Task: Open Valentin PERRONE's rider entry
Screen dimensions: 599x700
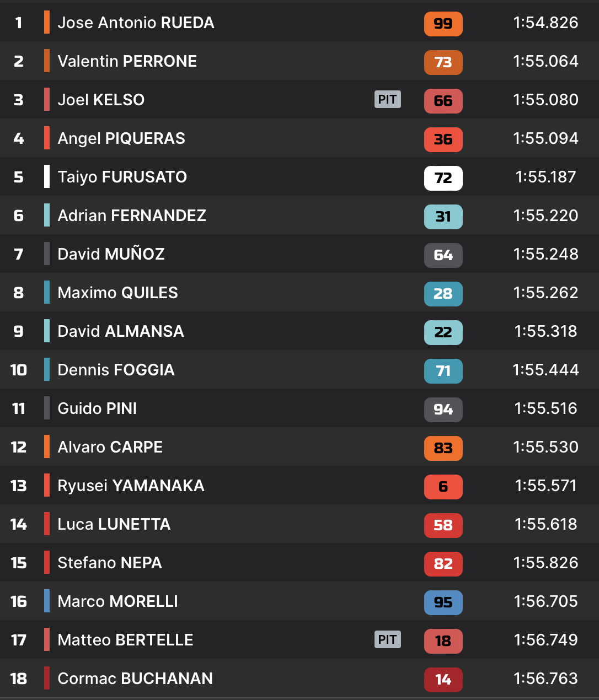Action: [x=127, y=61]
